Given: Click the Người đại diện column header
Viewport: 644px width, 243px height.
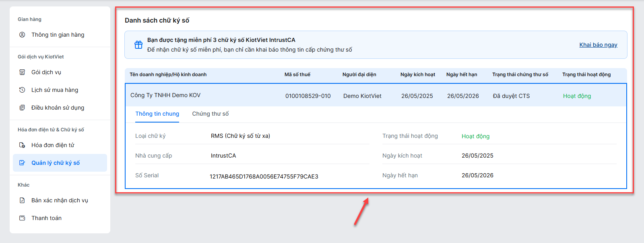Looking at the screenshot, I should click(359, 75).
